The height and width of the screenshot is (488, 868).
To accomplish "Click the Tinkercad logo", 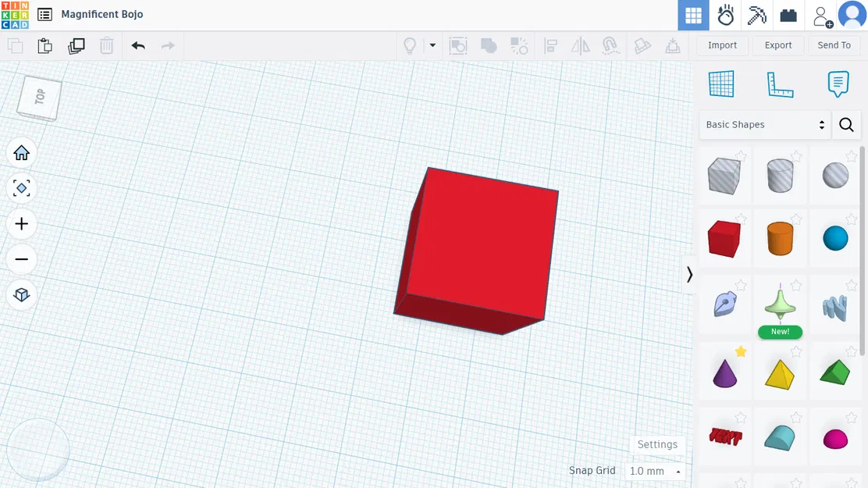I will click(15, 15).
